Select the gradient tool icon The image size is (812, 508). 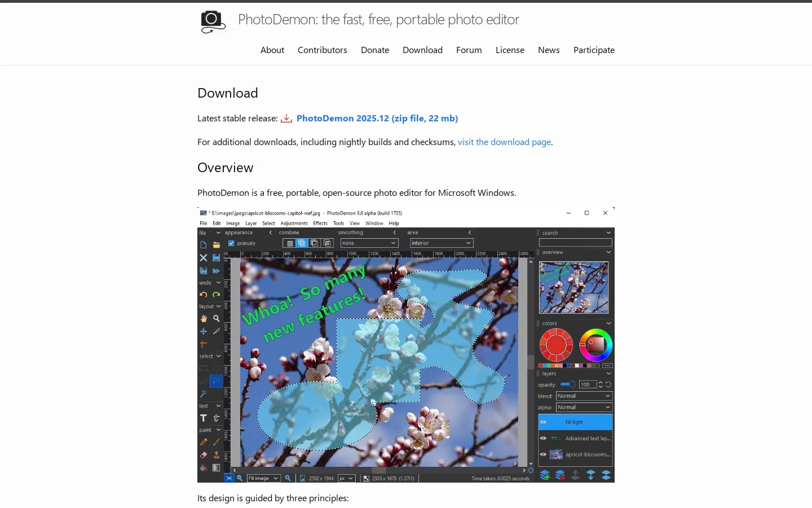(x=216, y=467)
